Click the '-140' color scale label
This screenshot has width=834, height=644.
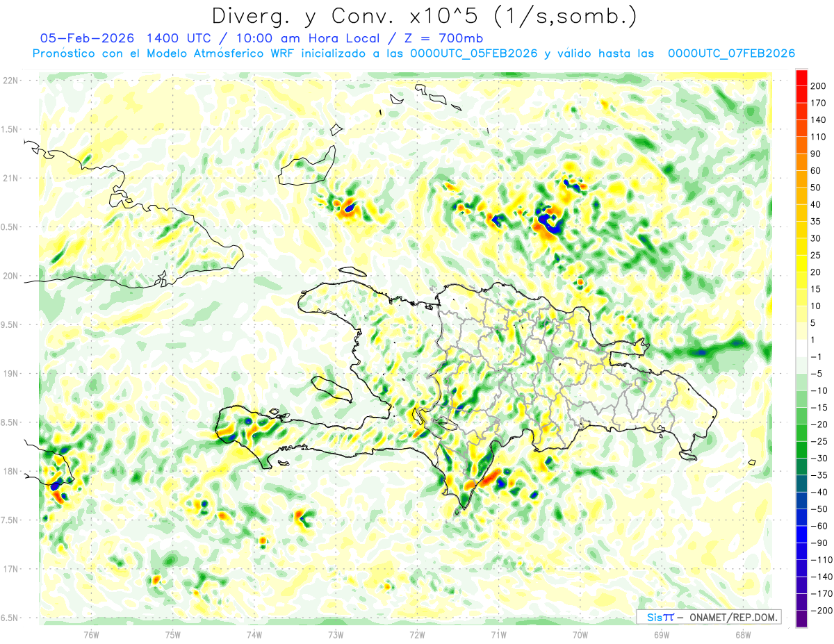tap(821, 577)
